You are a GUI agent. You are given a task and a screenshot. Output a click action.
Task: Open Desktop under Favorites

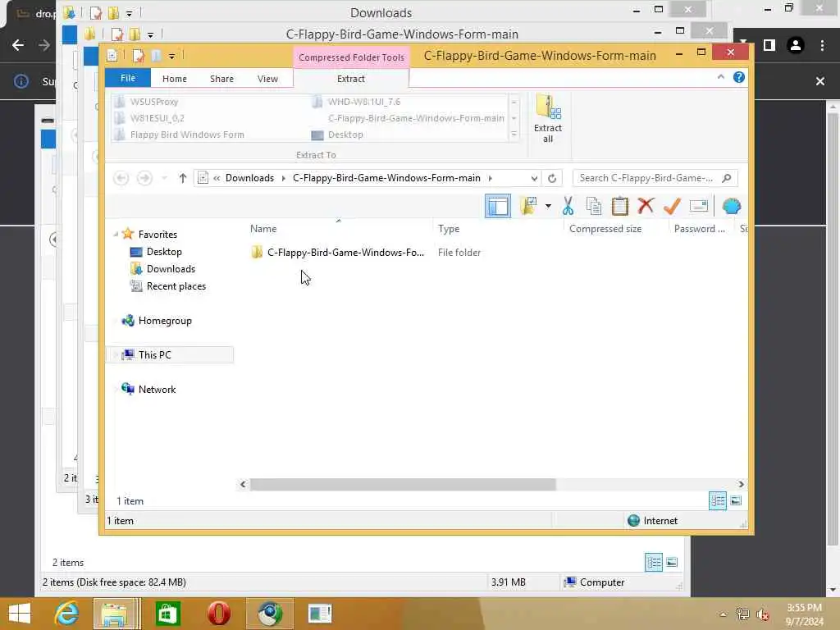pos(164,252)
